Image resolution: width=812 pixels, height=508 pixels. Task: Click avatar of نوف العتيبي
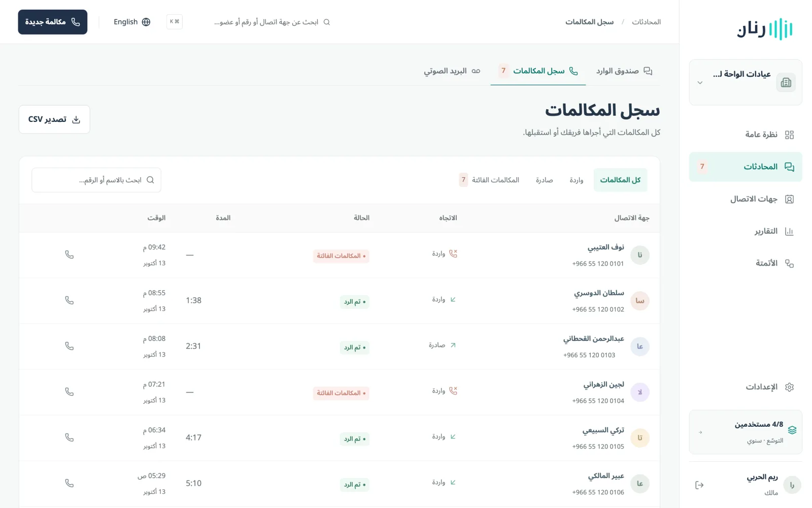click(x=640, y=255)
